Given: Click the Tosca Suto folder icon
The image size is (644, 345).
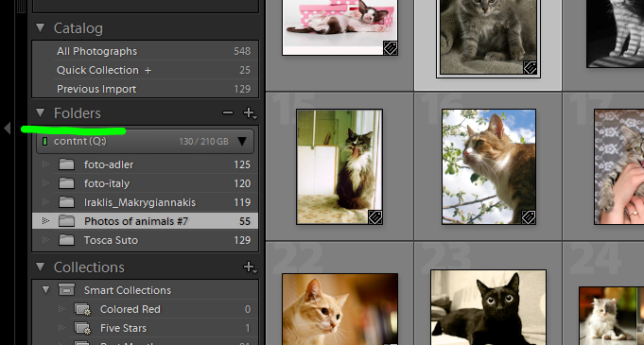Looking at the screenshot, I should pyautogui.click(x=66, y=240).
